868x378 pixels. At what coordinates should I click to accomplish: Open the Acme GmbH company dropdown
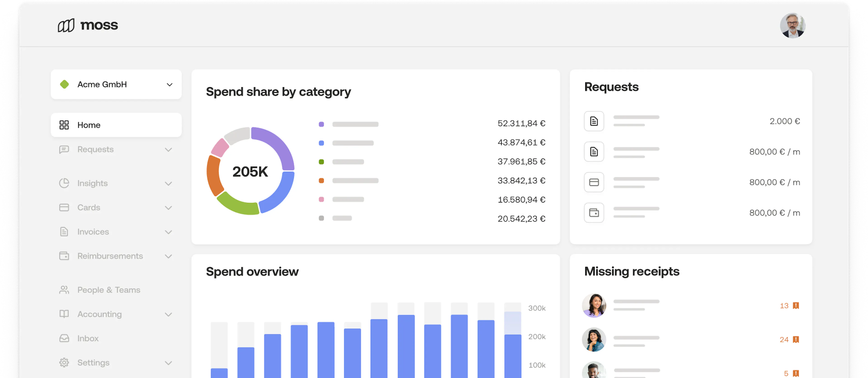coord(116,84)
